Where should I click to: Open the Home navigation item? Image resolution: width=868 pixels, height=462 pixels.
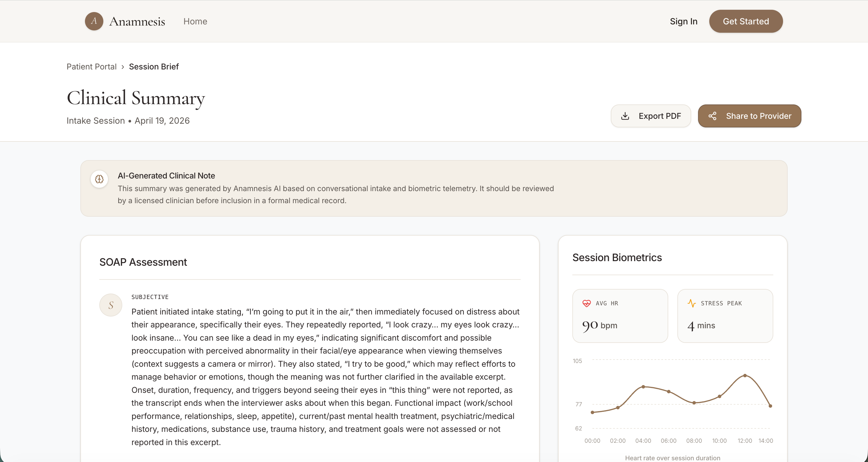click(195, 21)
